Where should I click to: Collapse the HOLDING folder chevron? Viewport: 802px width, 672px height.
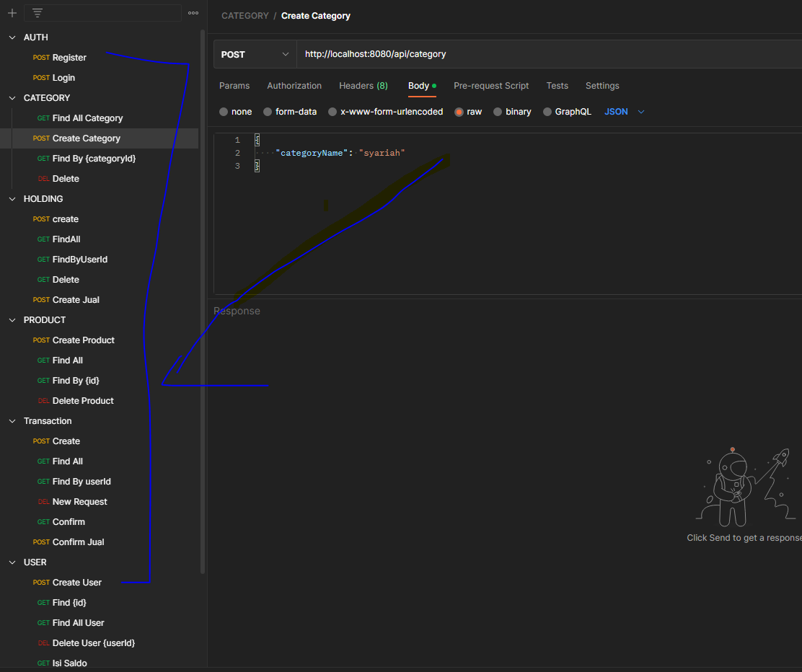point(12,199)
